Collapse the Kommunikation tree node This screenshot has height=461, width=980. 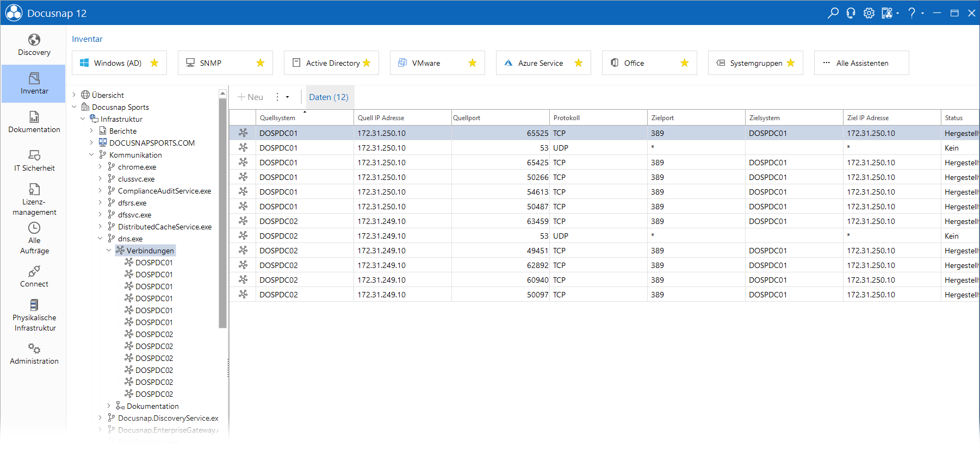(x=92, y=155)
